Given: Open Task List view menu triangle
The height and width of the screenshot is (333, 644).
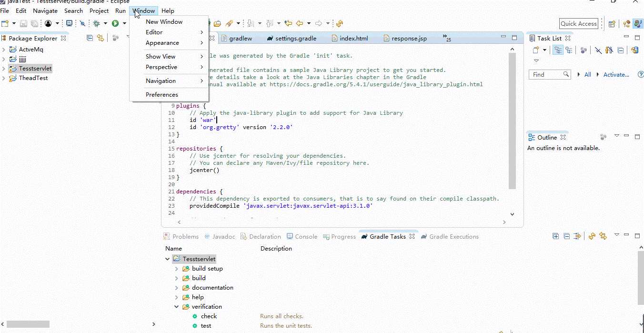Looking at the screenshot, I should (536, 61).
